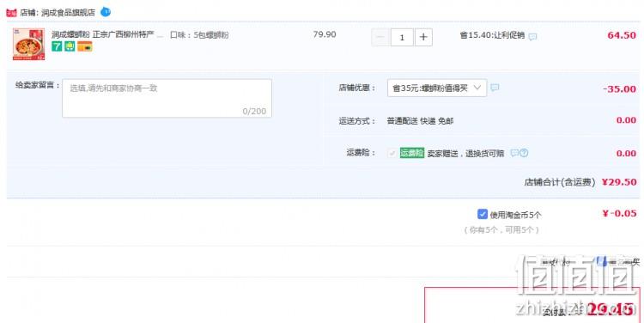Select the unit price 79.90
Screen dimensions: 644x323
[x=325, y=34]
